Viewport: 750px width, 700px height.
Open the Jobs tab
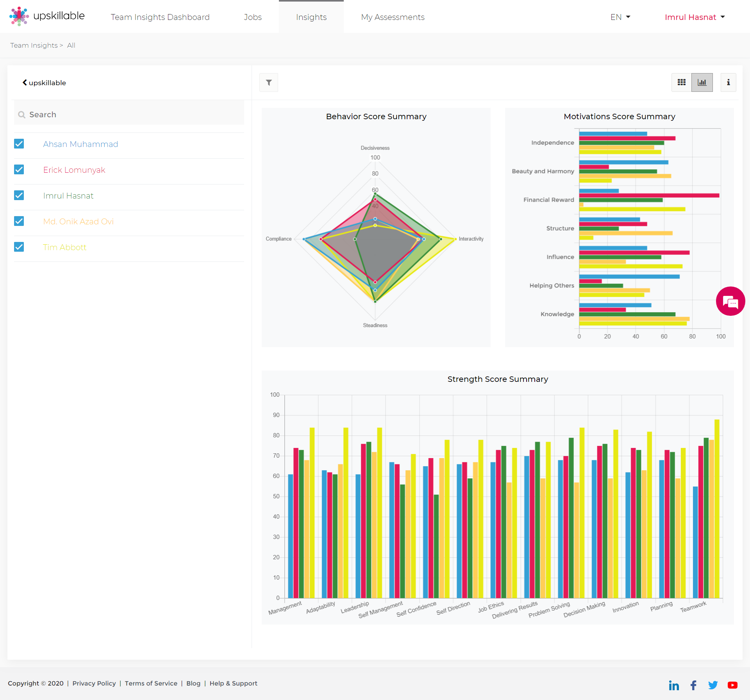click(253, 17)
